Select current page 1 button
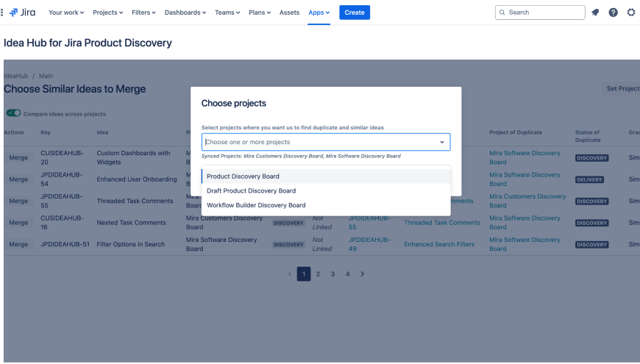 point(304,274)
